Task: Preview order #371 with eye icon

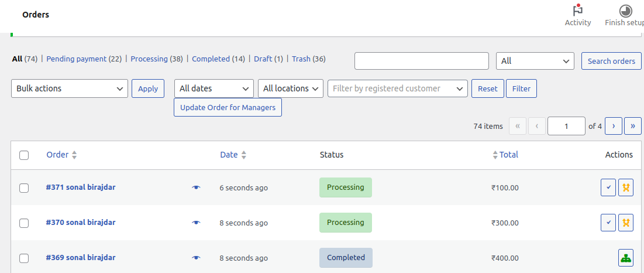Action: [196, 187]
